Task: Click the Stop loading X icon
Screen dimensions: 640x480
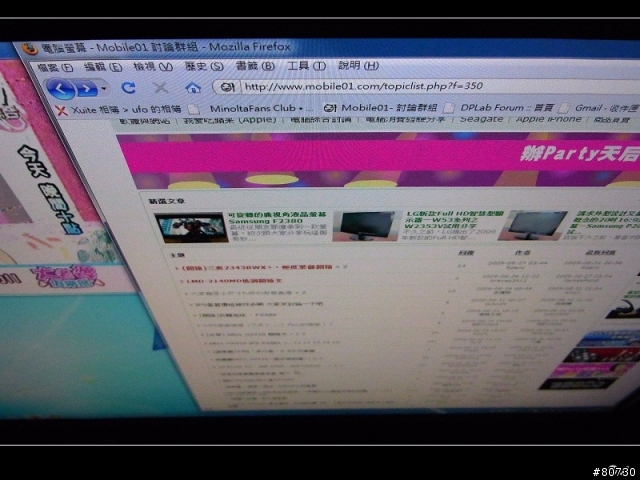Action: click(x=160, y=87)
